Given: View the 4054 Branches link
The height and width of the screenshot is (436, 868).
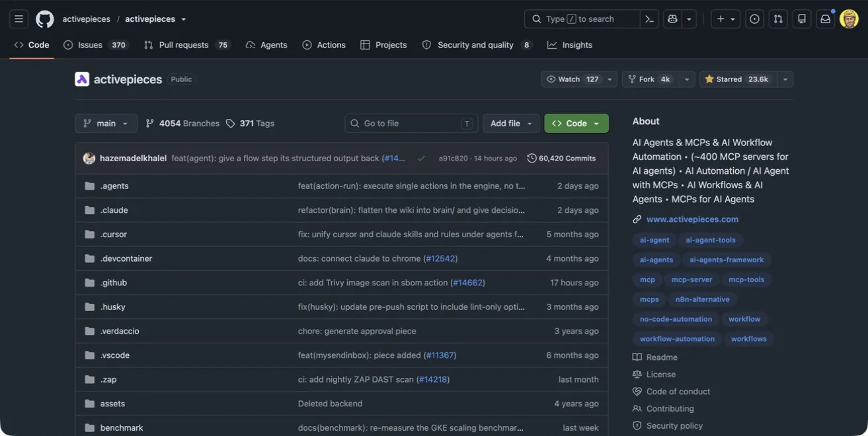Looking at the screenshot, I should tap(182, 124).
